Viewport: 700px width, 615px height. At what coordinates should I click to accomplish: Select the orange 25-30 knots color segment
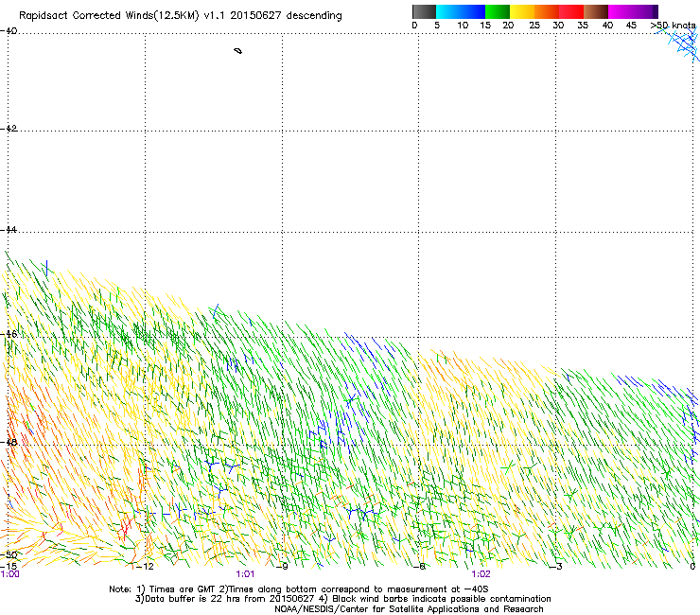(547, 11)
